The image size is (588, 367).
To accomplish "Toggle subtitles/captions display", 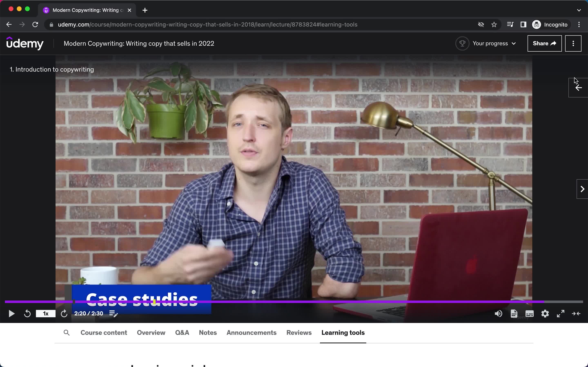I will (x=530, y=314).
